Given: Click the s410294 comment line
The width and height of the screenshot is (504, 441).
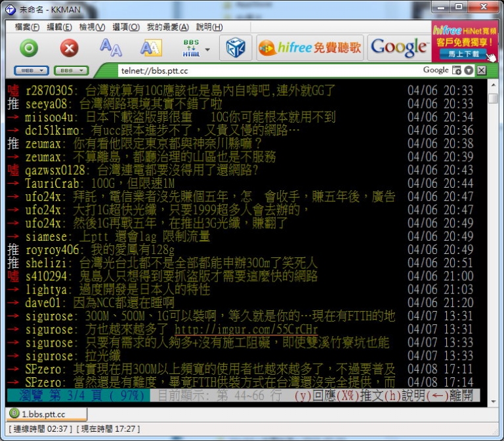Looking at the screenshot, I should (x=240, y=276).
